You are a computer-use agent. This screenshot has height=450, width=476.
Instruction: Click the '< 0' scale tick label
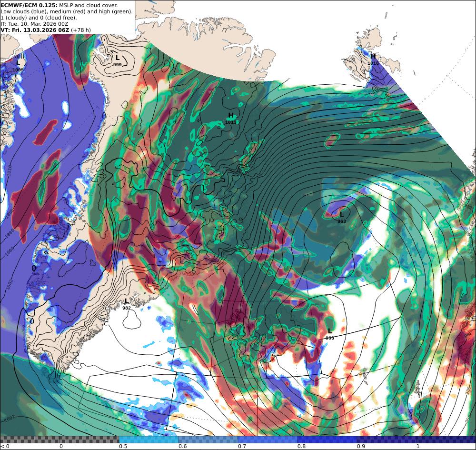tap(5, 446)
